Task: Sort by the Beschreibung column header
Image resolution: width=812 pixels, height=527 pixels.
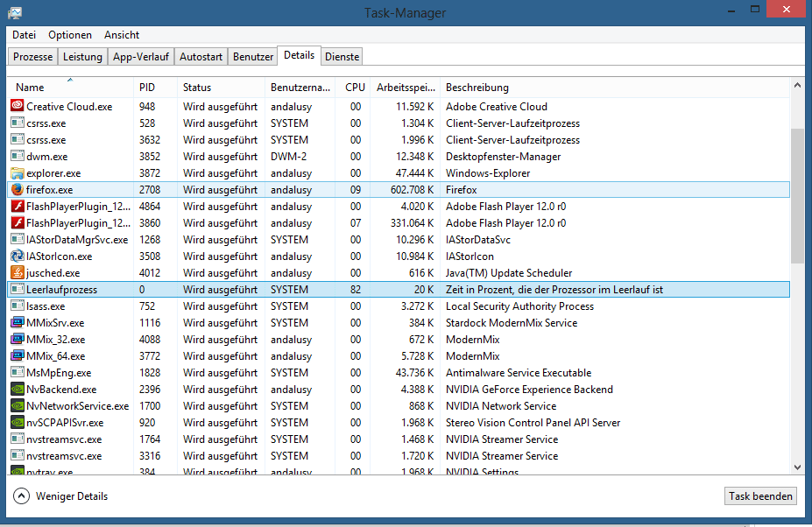Action: tap(615, 87)
